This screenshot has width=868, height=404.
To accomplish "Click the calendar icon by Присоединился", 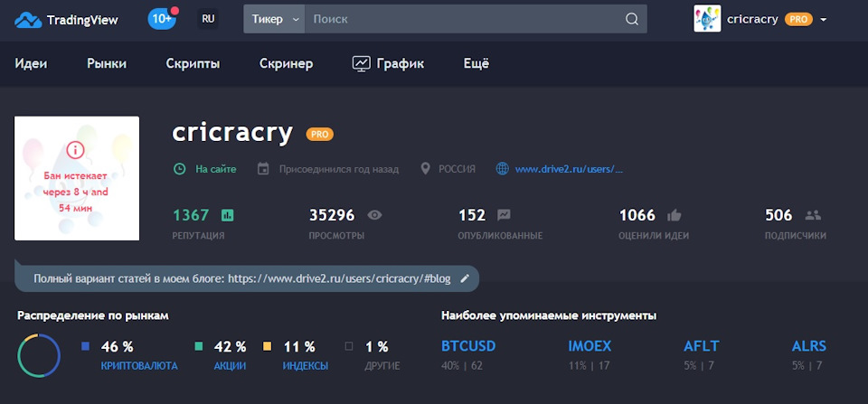I will [x=263, y=169].
